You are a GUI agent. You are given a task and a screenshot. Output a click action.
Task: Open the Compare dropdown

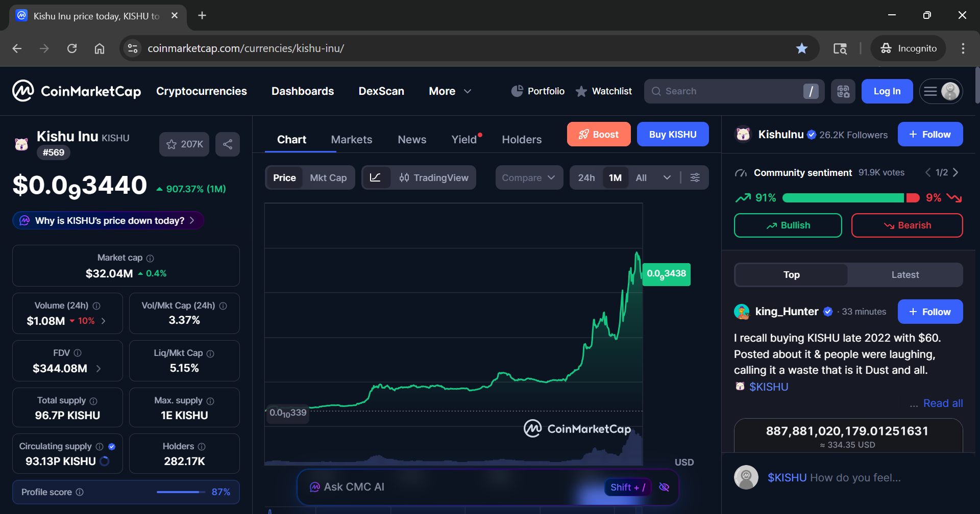(529, 177)
